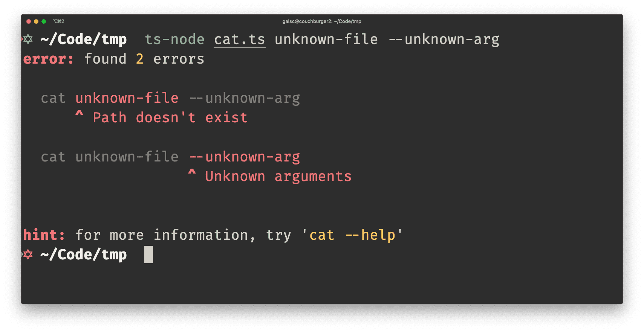Click the star prompt icon on the first line
This screenshot has width=644, height=332.
coord(28,39)
